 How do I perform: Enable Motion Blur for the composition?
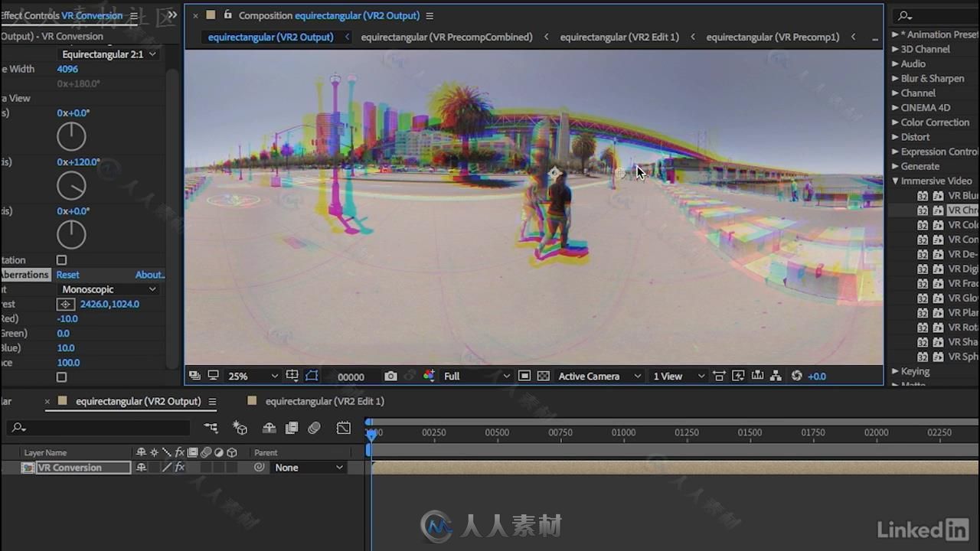[x=314, y=428]
